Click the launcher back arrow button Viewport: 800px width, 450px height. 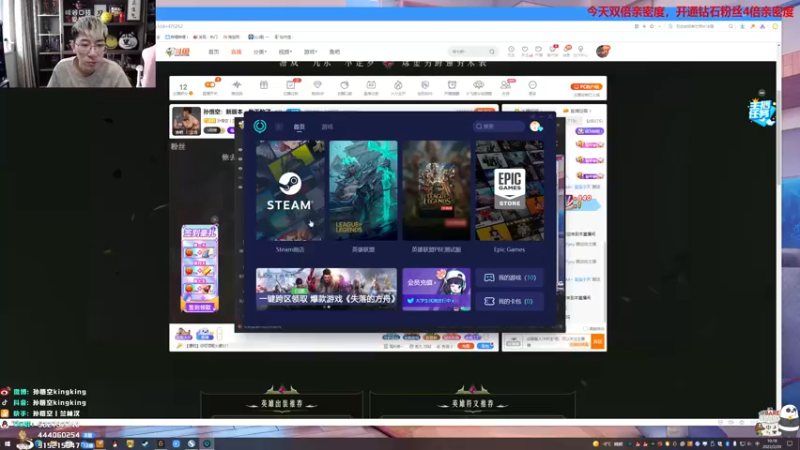[279, 127]
